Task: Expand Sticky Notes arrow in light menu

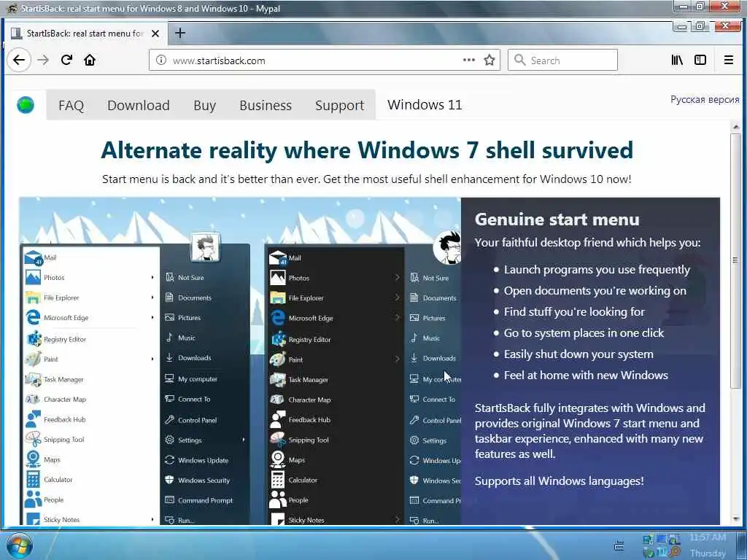Action: (152, 519)
